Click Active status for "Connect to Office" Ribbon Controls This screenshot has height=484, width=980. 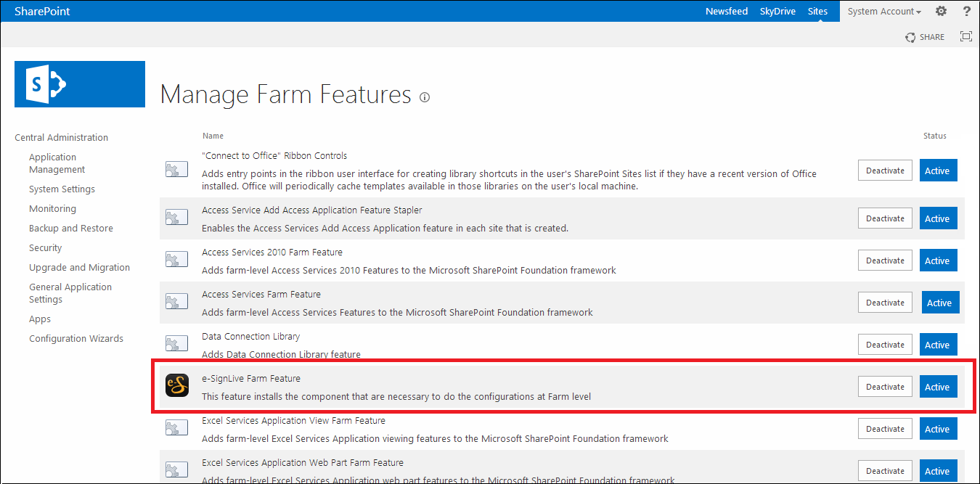pos(937,171)
